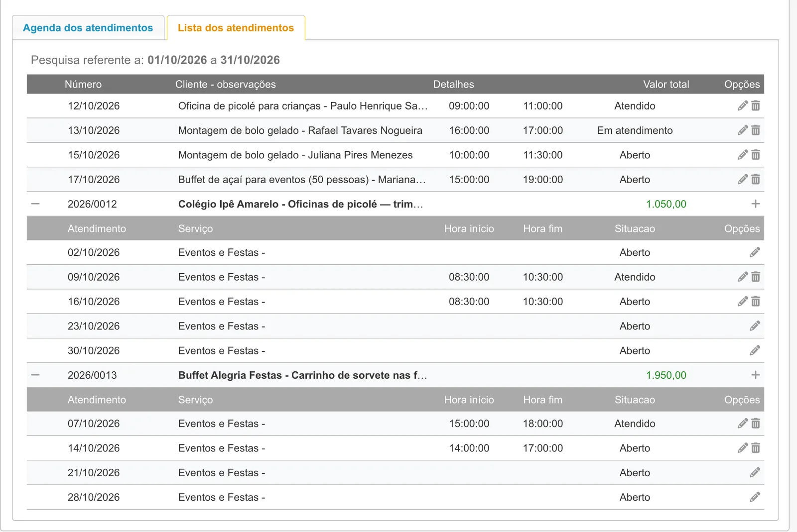Viewport: 797px width, 532px height.
Task: Click Montagem de bolo gelado - Juliana Pires Menezes
Action: click(x=295, y=155)
